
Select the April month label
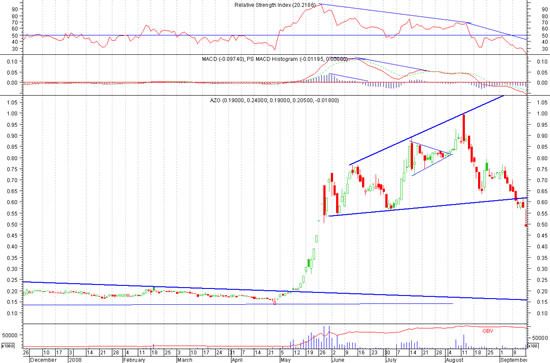[x=237, y=360]
